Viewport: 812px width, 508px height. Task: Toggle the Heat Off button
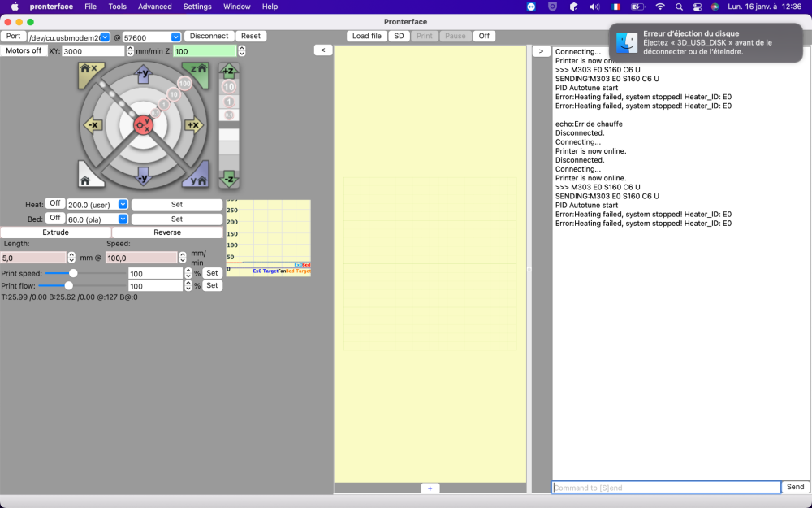[55, 204]
